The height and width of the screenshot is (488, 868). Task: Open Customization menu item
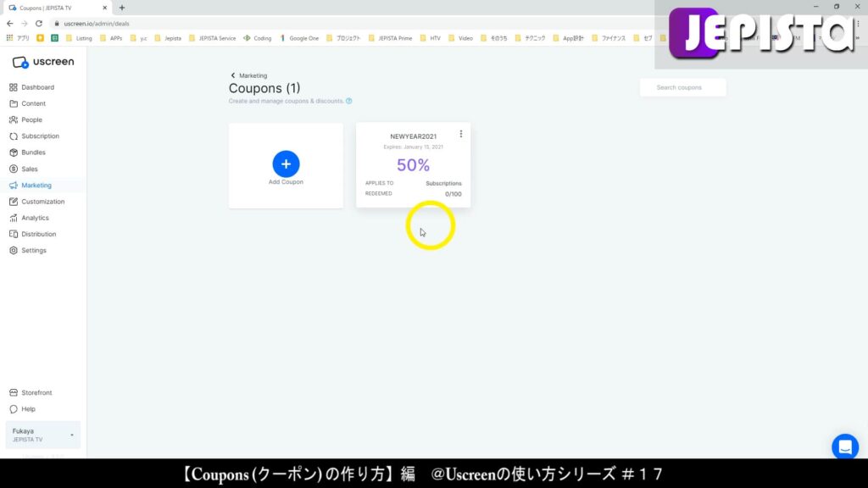pos(42,202)
